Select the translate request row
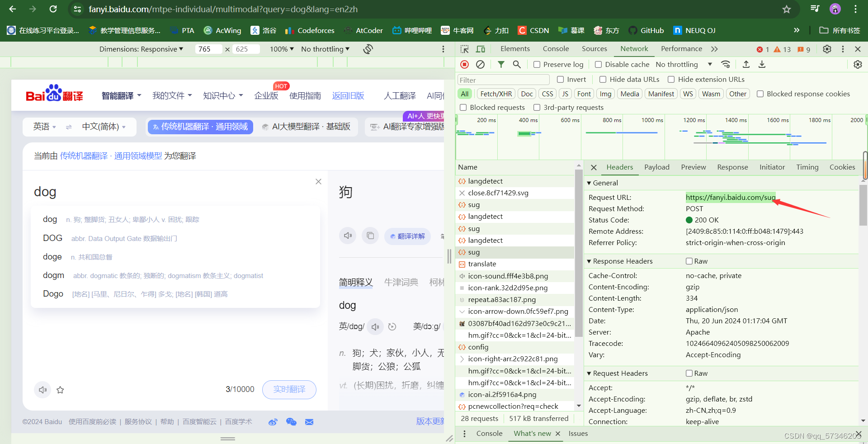The width and height of the screenshot is (868, 444). (514, 264)
